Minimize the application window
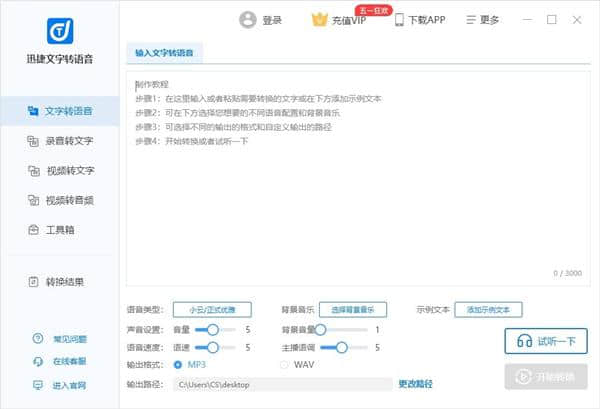This screenshot has height=409, width=600. (x=527, y=20)
